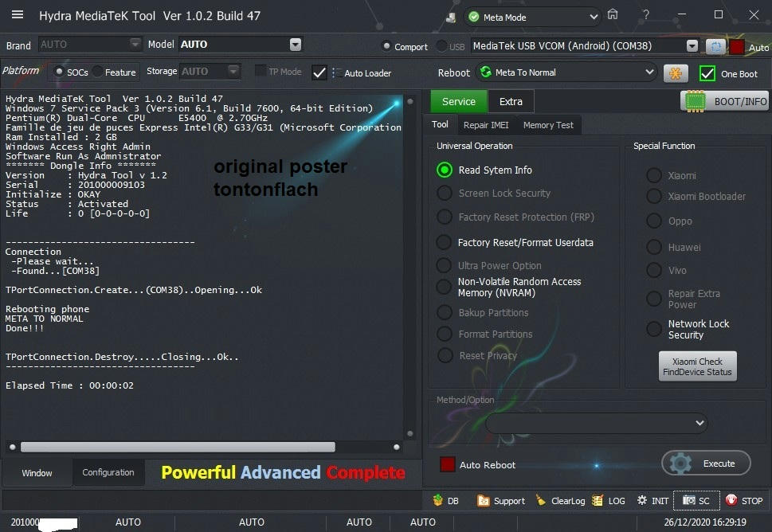Image resolution: width=772 pixels, height=532 pixels.
Task: Click the LOG notes icon
Action: click(598, 500)
